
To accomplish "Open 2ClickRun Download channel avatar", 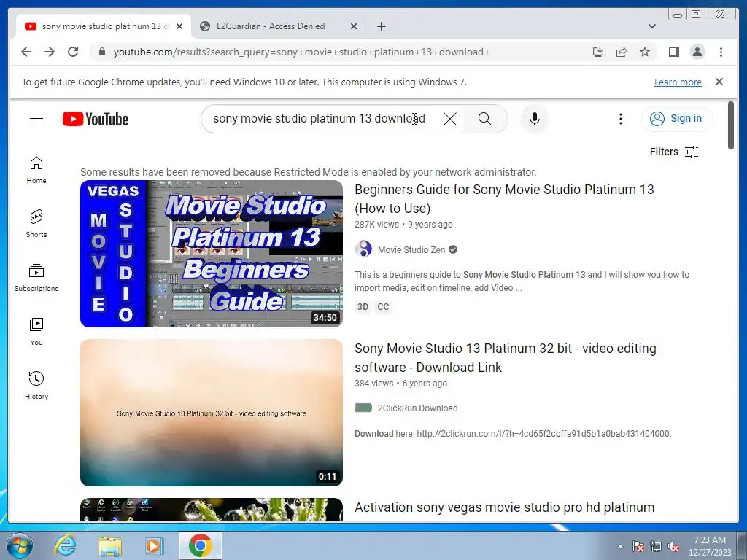I will coord(363,408).
